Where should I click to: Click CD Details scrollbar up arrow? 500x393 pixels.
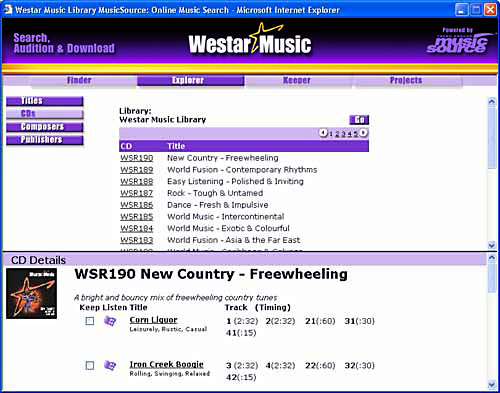click(x=492, y=257)
